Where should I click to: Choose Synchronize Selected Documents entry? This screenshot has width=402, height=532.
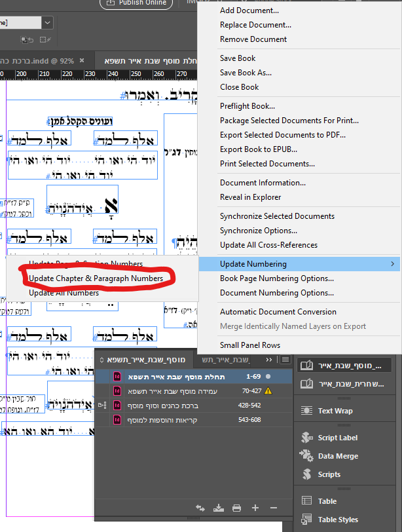click(x=277, y=216)
